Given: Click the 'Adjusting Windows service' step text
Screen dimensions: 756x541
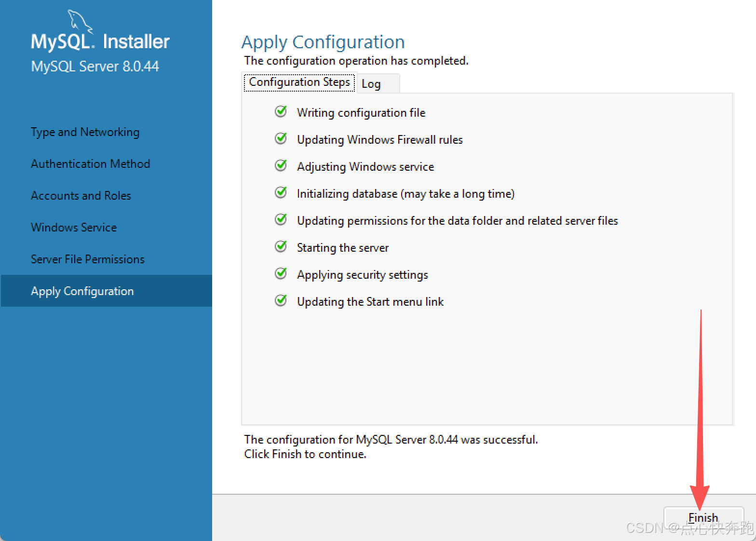Looking at the screenshot, I should coord(365,167).
